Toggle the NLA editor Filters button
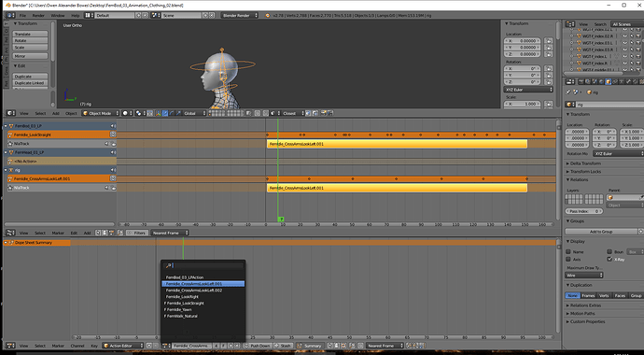Image resolution: width=644 pixels, height=355 pixels. [137, 233]
